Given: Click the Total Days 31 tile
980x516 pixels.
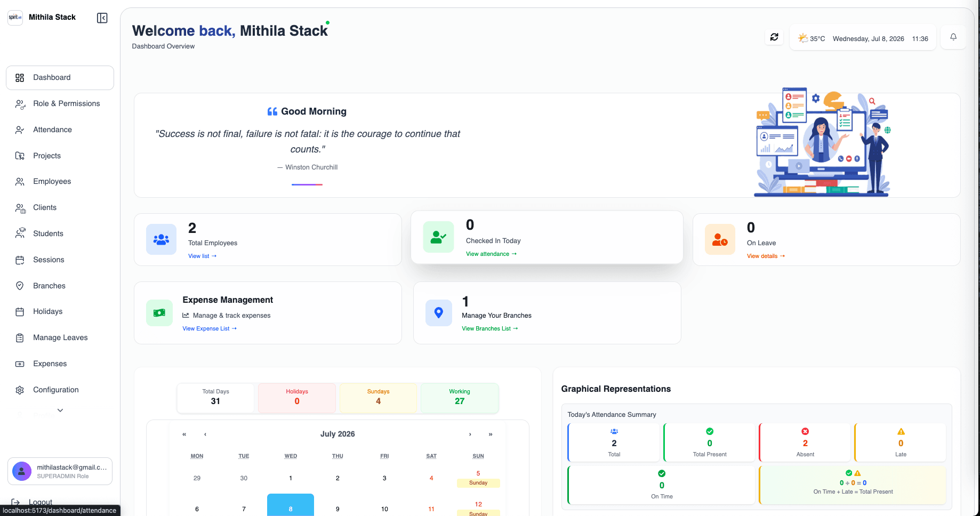Looking at the screenshot, I should click(x=215, y=398).
